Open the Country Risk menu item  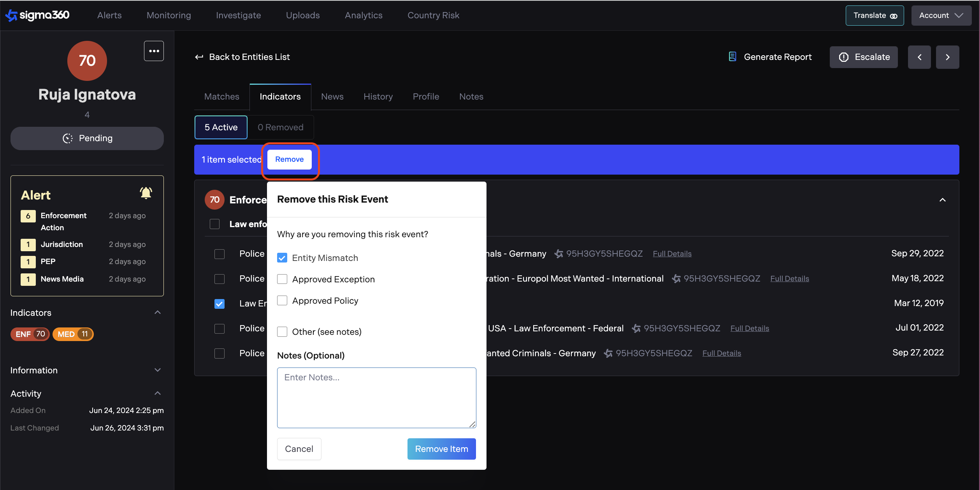[x=433, y=15]
